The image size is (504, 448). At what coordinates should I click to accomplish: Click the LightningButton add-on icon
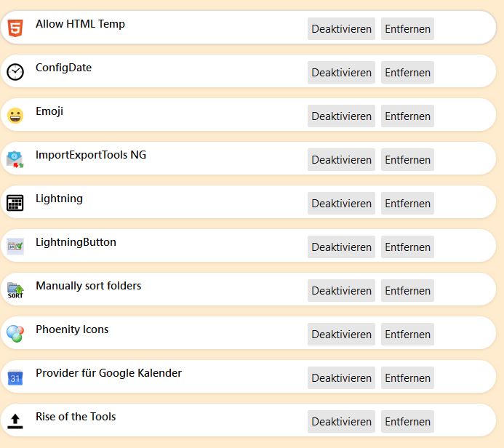pos(15,247)
